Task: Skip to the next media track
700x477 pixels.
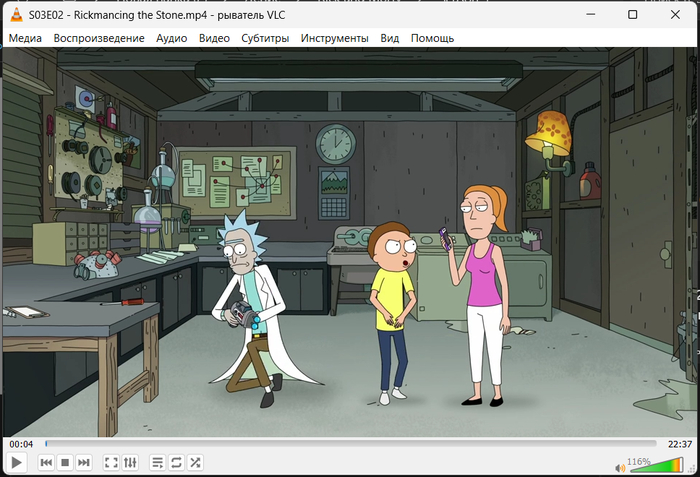Action: coord(84,462)
